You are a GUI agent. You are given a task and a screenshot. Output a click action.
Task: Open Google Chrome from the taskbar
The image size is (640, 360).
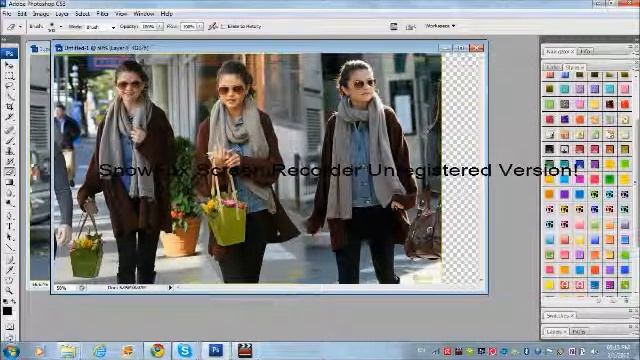pyautogui.click(x=157, y=350)
